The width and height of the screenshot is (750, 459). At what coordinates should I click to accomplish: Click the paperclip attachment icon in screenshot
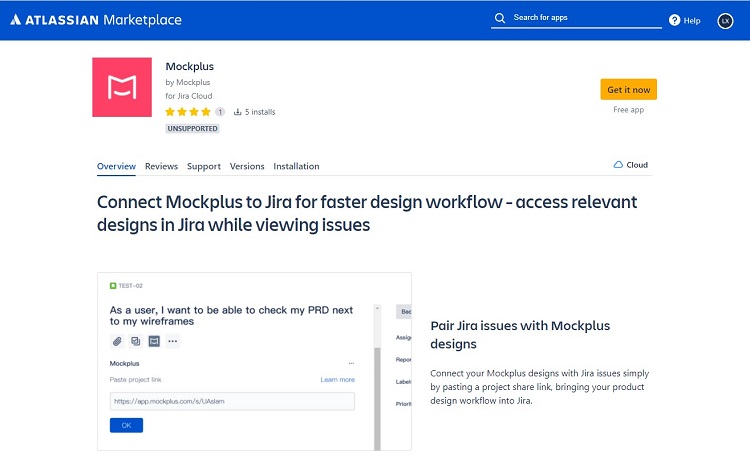(x=117, y=341)
